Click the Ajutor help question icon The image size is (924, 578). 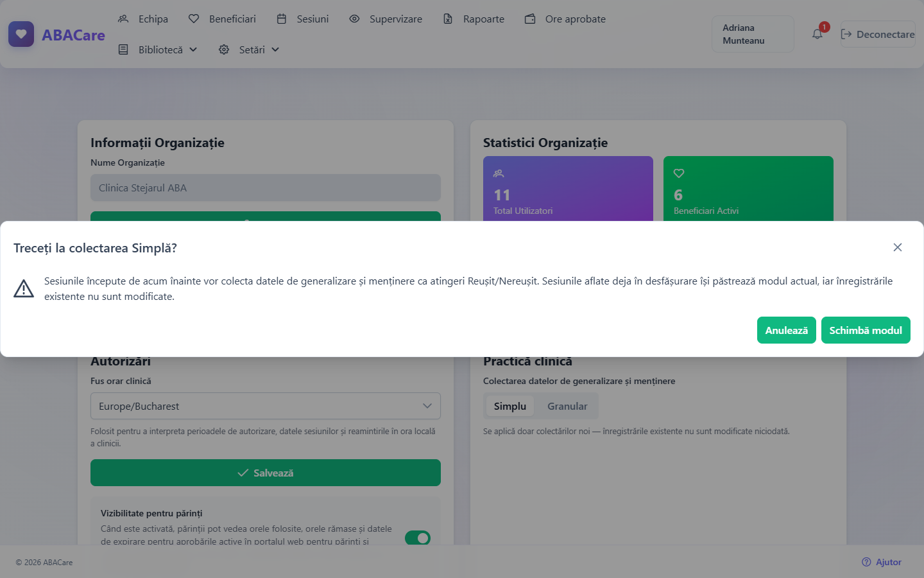pos(866,562)
